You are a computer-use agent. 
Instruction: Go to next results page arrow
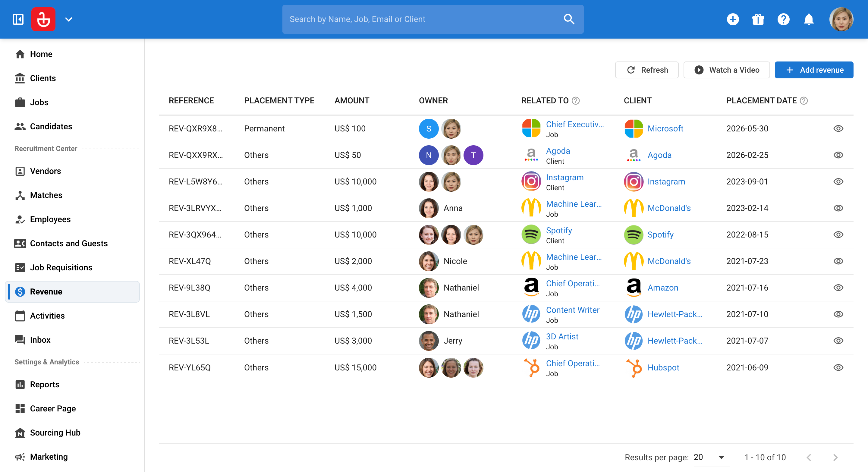coord(835,458)
